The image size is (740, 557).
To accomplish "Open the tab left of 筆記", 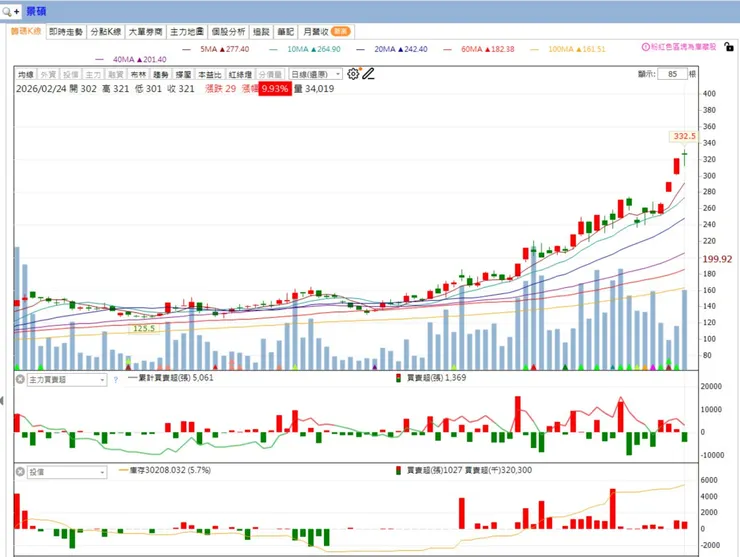I will click(261, 32).
